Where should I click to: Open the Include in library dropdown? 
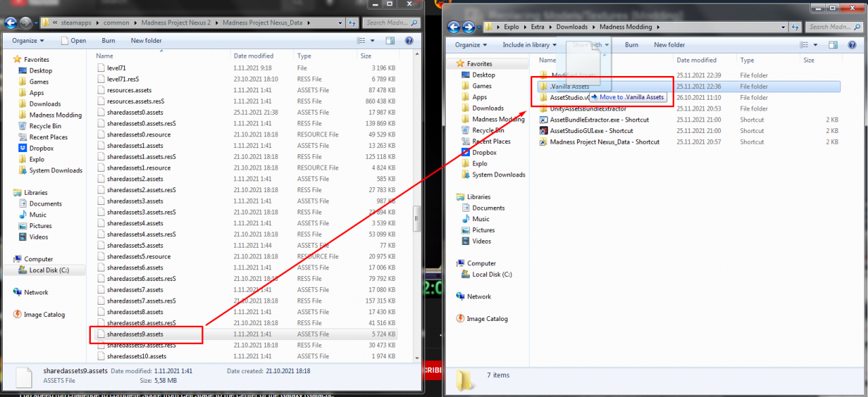(x=529, y=45)
